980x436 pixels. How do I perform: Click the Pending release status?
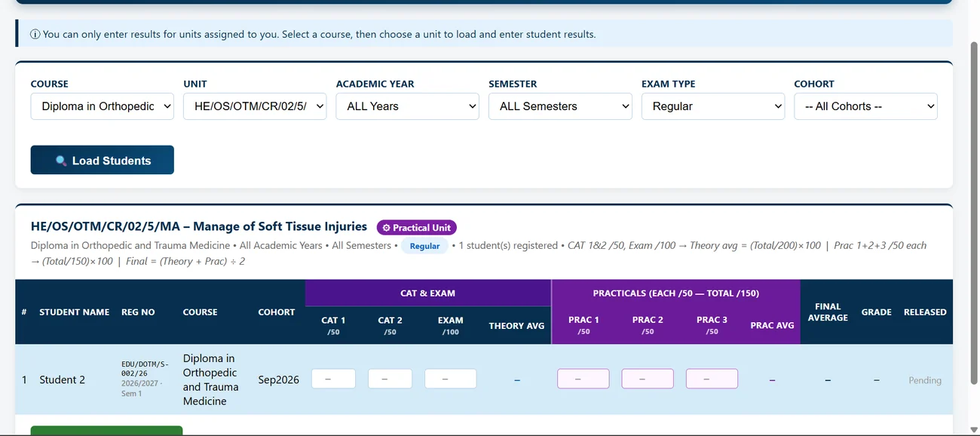(925, 380)
